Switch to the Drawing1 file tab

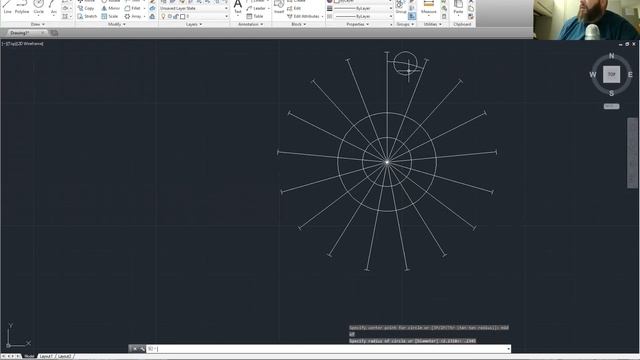tap(21, 33)
